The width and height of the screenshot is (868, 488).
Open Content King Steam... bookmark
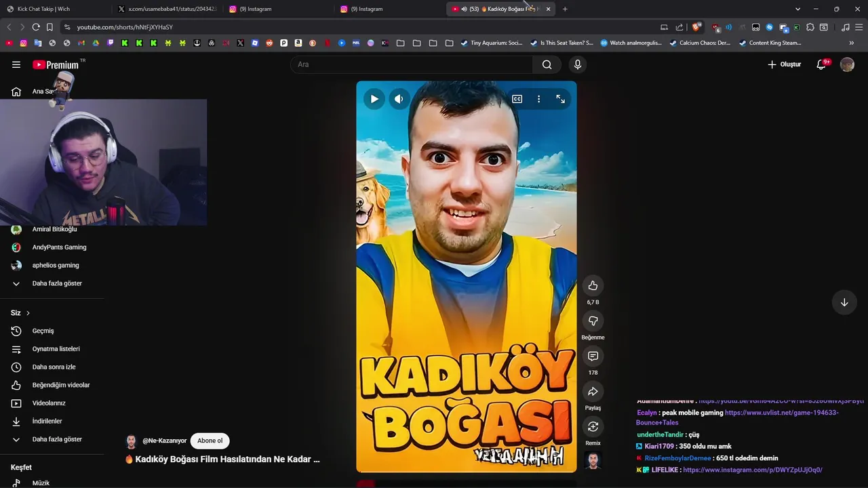point(770,43)
